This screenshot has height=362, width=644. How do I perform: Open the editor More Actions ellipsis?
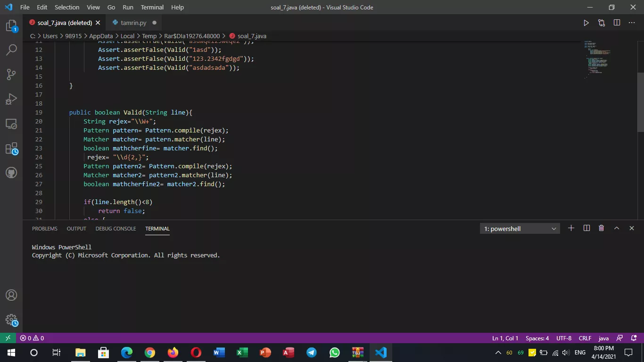pyautogui.click(x=632, y=23)
